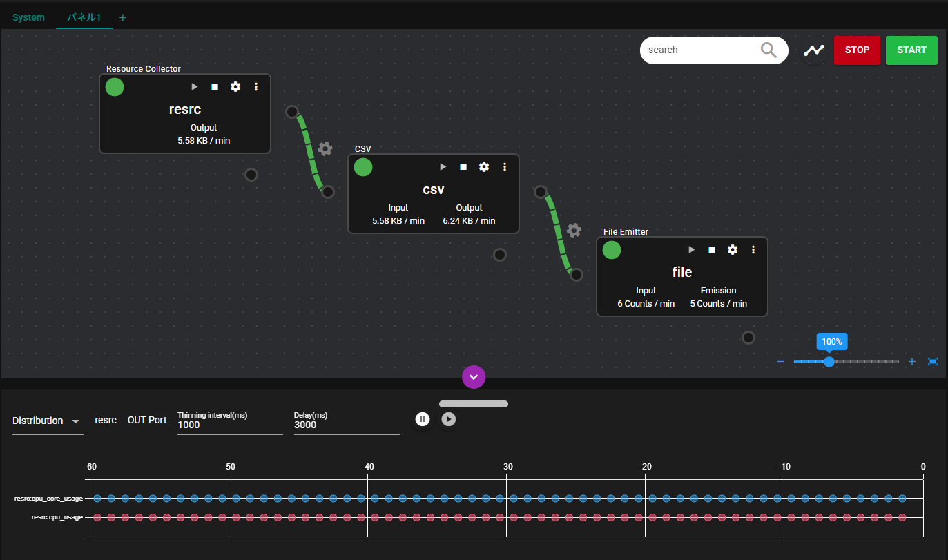Screen dimensions: 948x560
Task: Switch to the System tab
Action: 28,17
